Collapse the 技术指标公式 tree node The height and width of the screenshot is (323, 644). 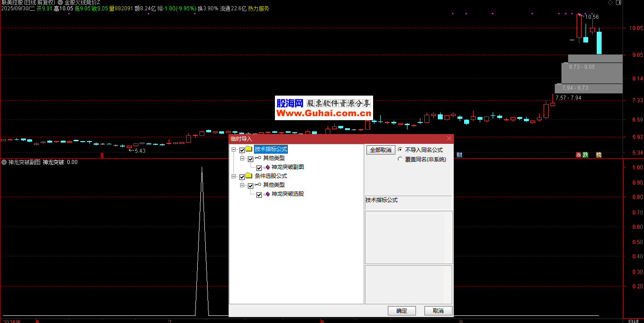pos(233,150)
